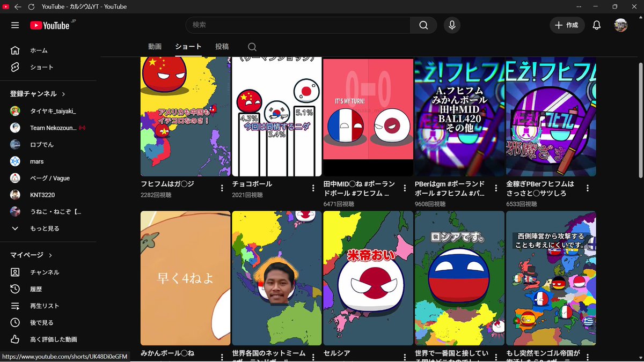The width and height of the screenshot is (644, 362).
Task: Open the browser more options dots
Action: pyautogui.click(x=579, y=6)
